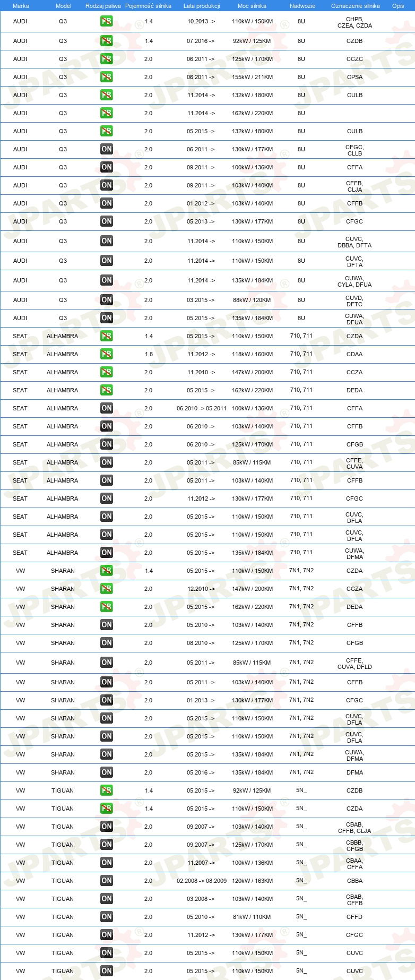Image resolution: width=415 pixels, height=980 pixels.
Task: Click petrol icon for VW Tiguan CZDB row
Action: (x=107, y=790)
